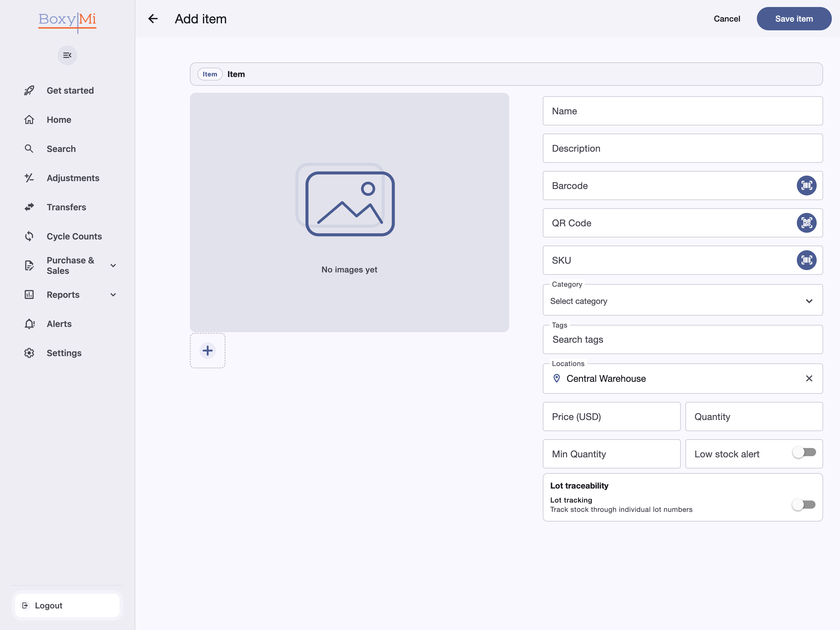This screenshot has width=840, height=630.
Task: Enable the Low stock alert toggle
Action: tap(804, 452)
